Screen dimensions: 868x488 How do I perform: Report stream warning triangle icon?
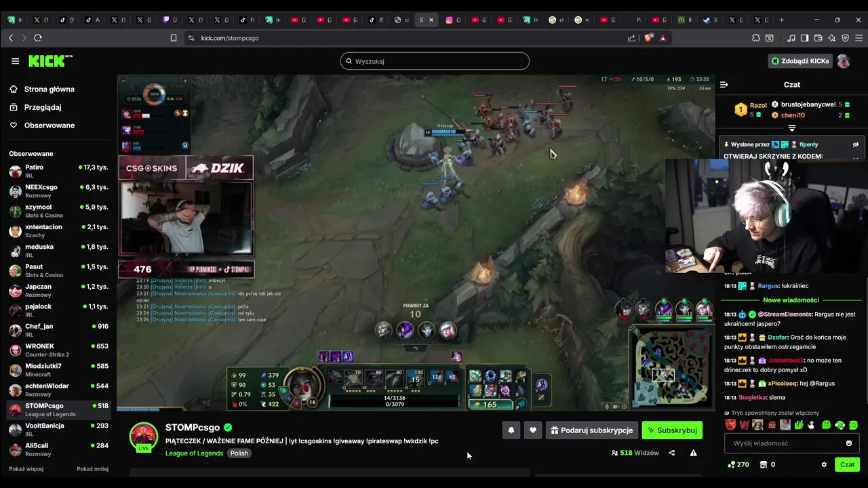point(693,453)
